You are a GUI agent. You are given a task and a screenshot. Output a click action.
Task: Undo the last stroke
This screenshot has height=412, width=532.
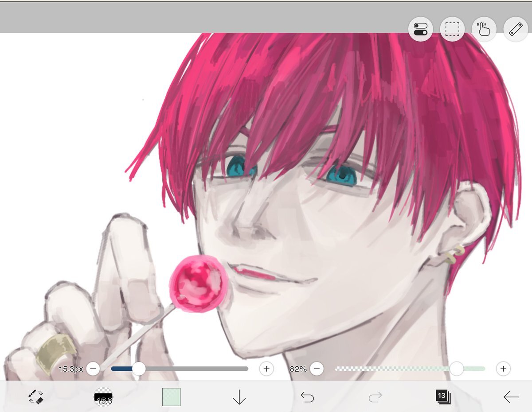(x=307, y=397)
